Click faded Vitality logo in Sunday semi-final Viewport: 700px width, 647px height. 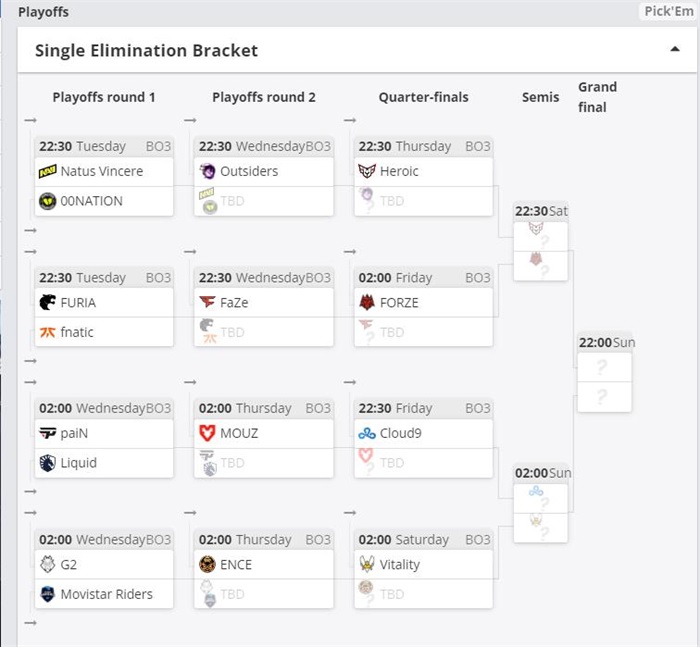pyautogui.click(x=536, y=520)
